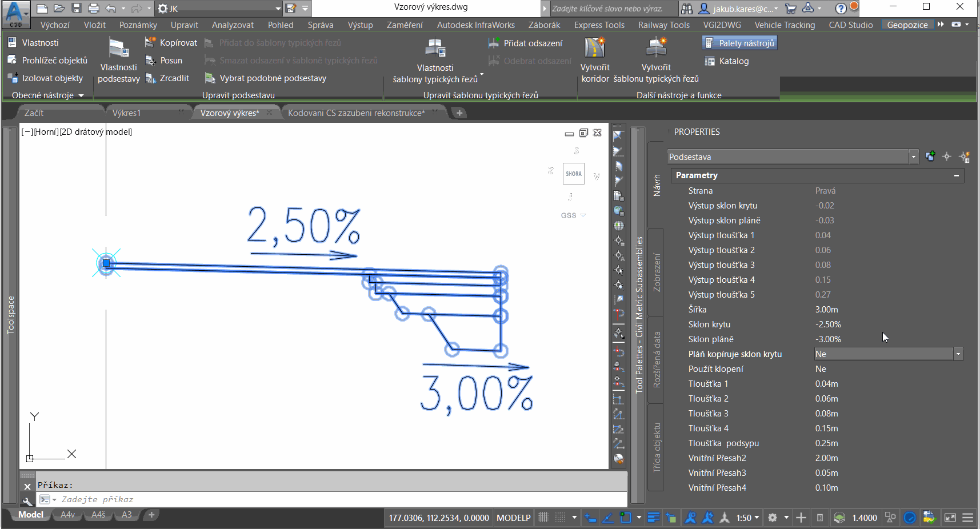Expand hidden ribbon tabs double arrow
The width and height of the screenshot is (980, 529).
tap(941, 25)
